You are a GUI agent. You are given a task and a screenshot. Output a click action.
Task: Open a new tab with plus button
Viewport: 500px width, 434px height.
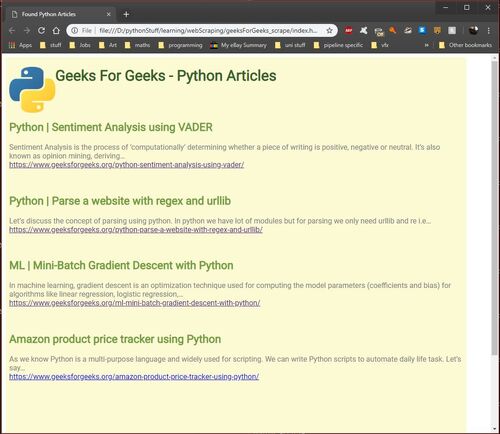(126, 14)
